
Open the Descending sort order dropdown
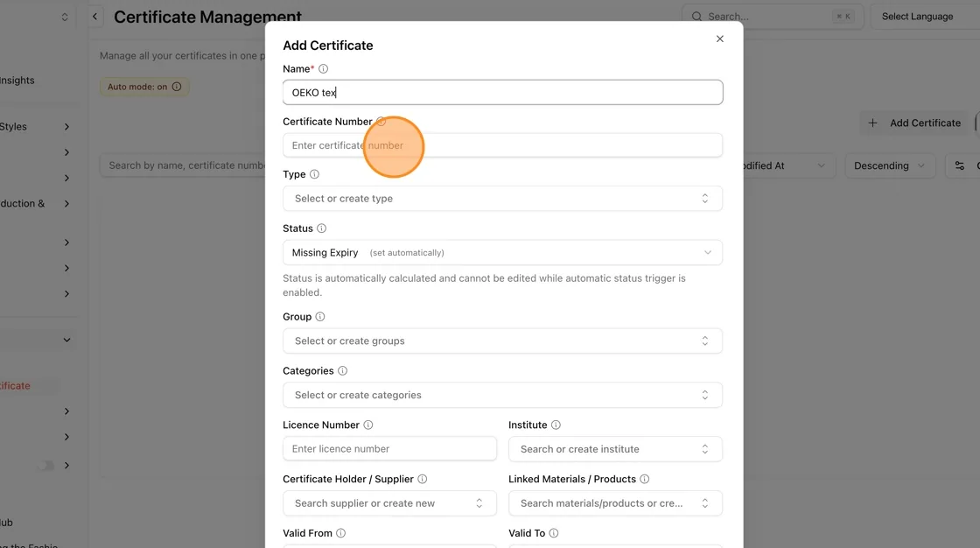click(890, 165)
